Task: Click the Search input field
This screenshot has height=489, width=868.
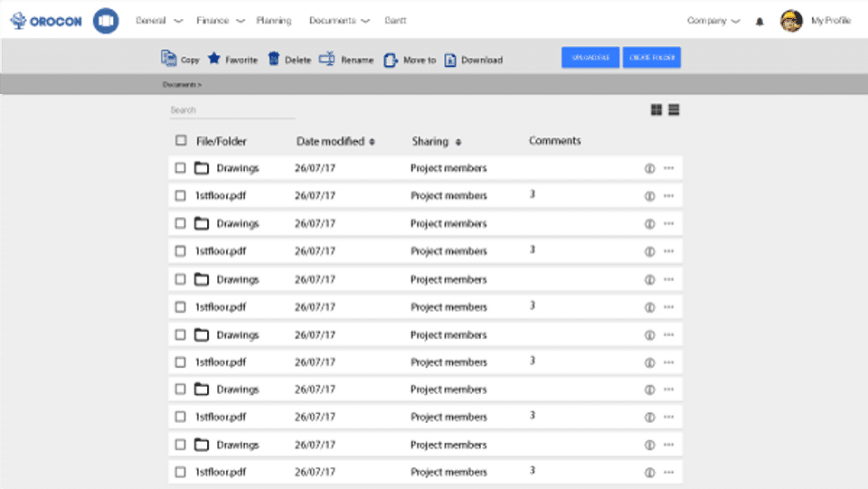Action: [231, 110]
